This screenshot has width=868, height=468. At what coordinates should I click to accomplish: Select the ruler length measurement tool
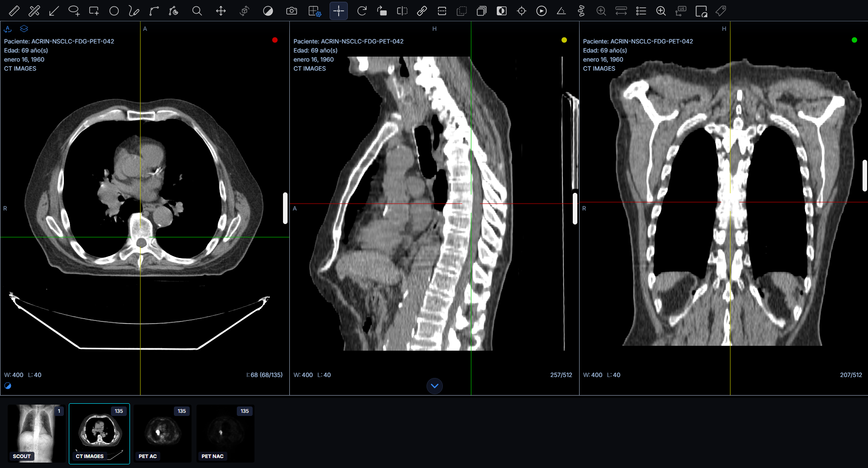[14, 11]
